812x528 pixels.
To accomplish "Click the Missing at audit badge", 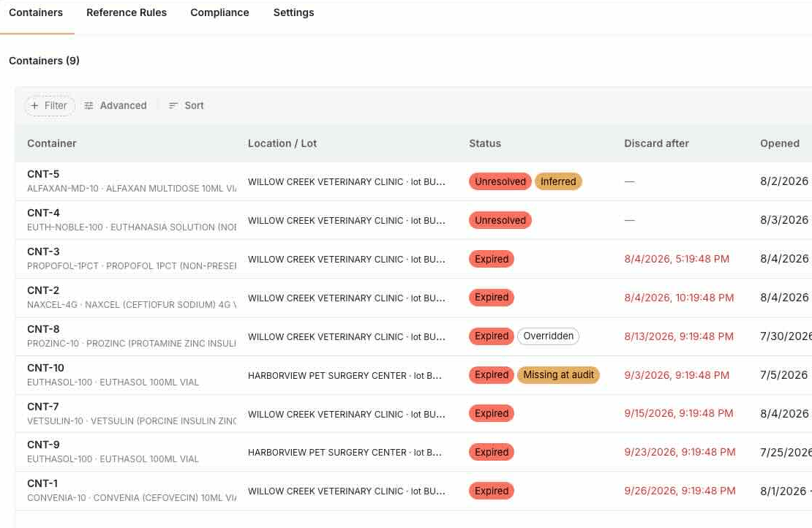I will 558,374.
